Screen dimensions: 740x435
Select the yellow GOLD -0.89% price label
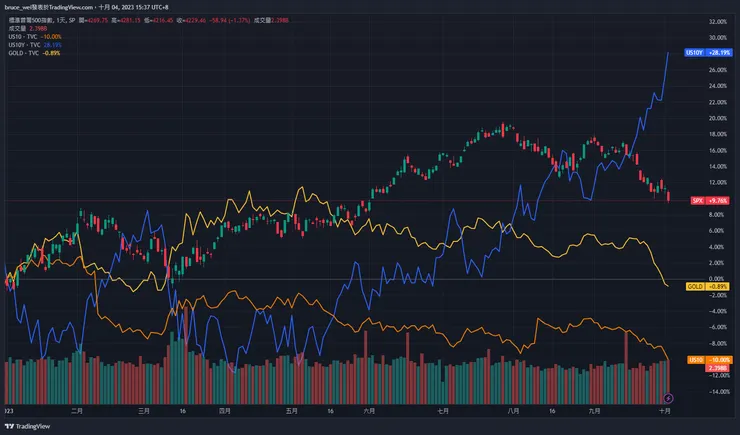coord(707,286)
